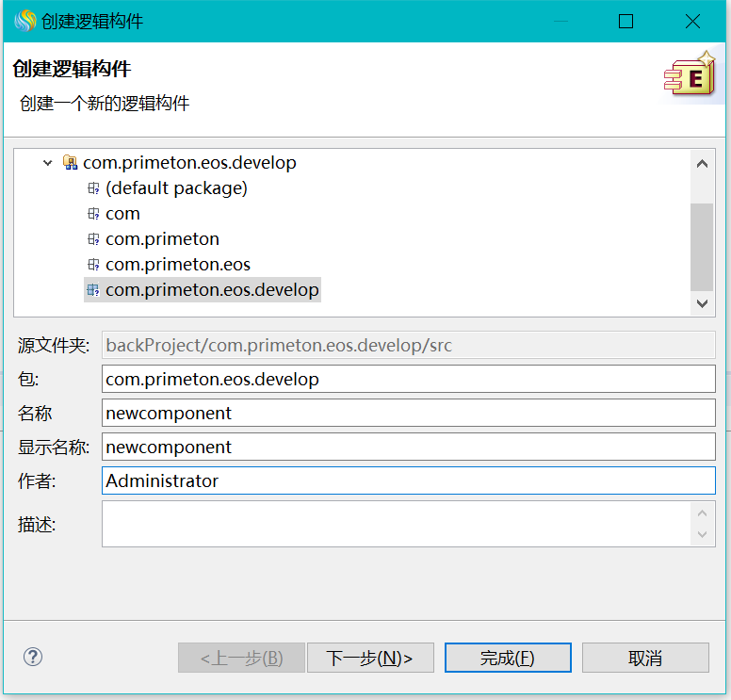Click the package tree scrollbar thumb

[x=702, y=247]
